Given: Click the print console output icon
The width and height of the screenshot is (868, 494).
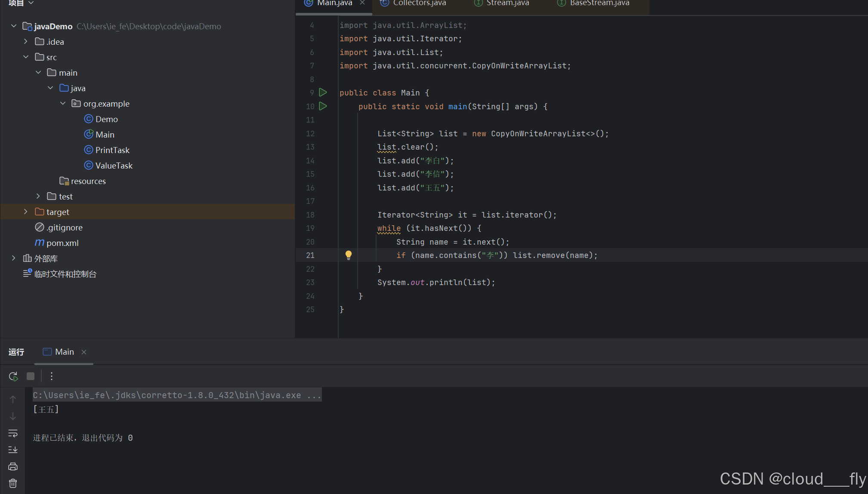Looking at the screenshot, I should (x=13, y=466).
